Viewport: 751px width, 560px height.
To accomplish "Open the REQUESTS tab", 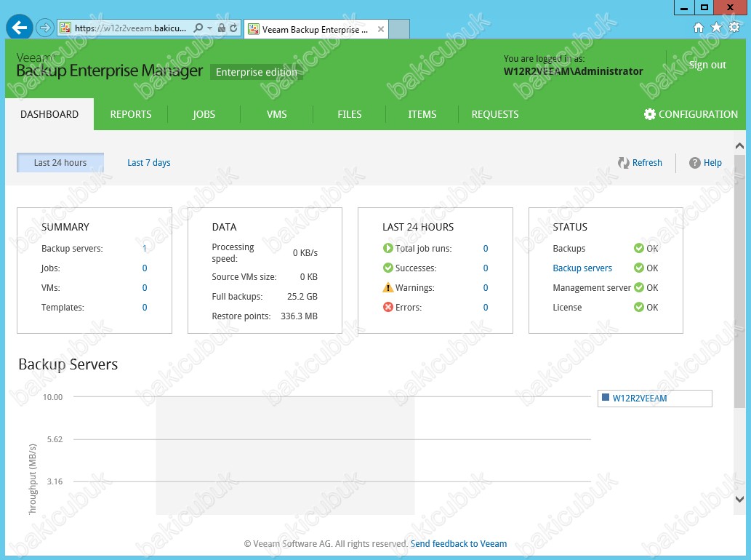I will tap(495, 114).
